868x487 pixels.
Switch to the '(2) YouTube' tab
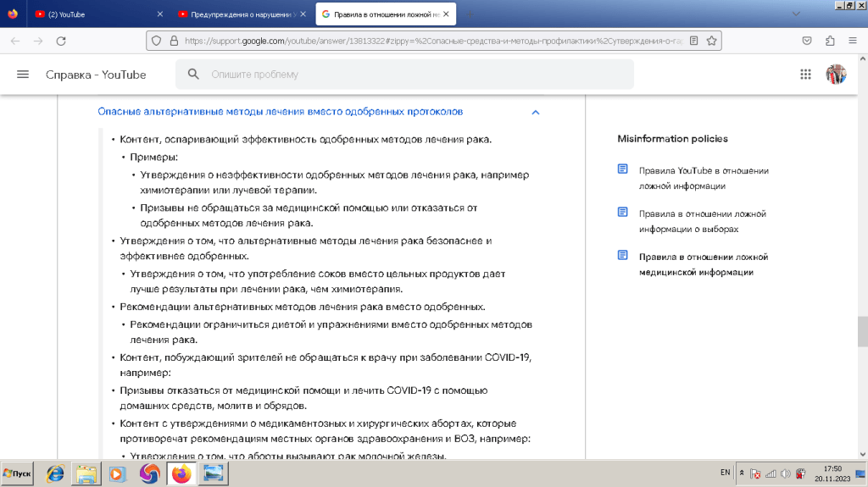click(93, 14)
